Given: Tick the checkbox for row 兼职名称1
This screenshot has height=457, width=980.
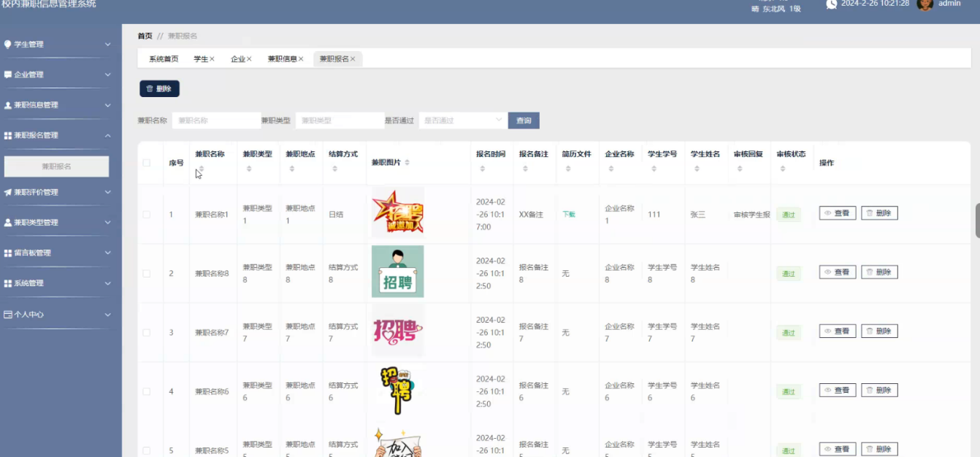Looking at the screenshot, I should [147, 215].
